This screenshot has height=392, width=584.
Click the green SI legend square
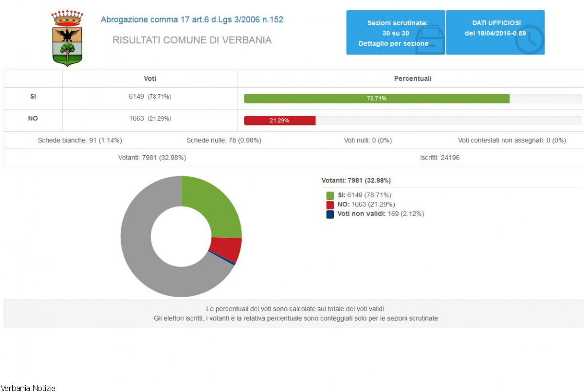coord(330,196)
